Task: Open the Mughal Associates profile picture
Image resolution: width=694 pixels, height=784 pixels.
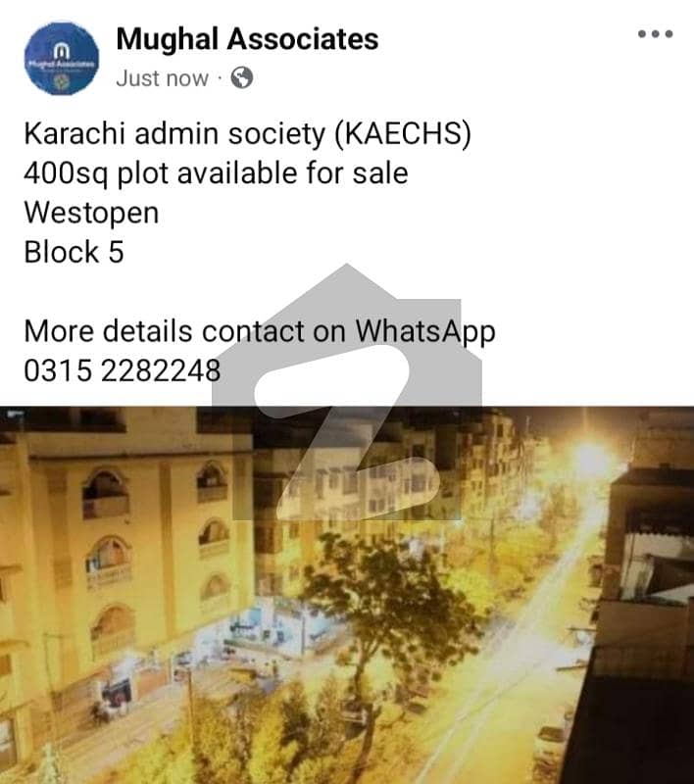Action: point(62,59)
